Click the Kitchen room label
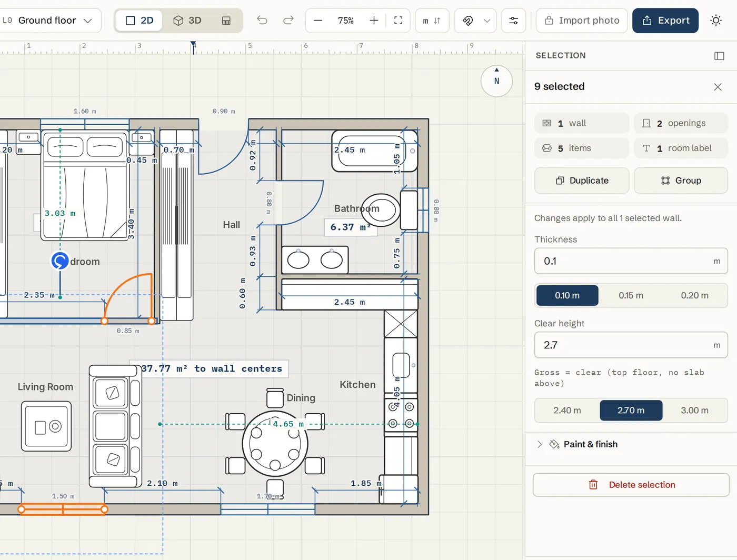The width and height of the screenshot is (737, 560). [x=357, y=385]
